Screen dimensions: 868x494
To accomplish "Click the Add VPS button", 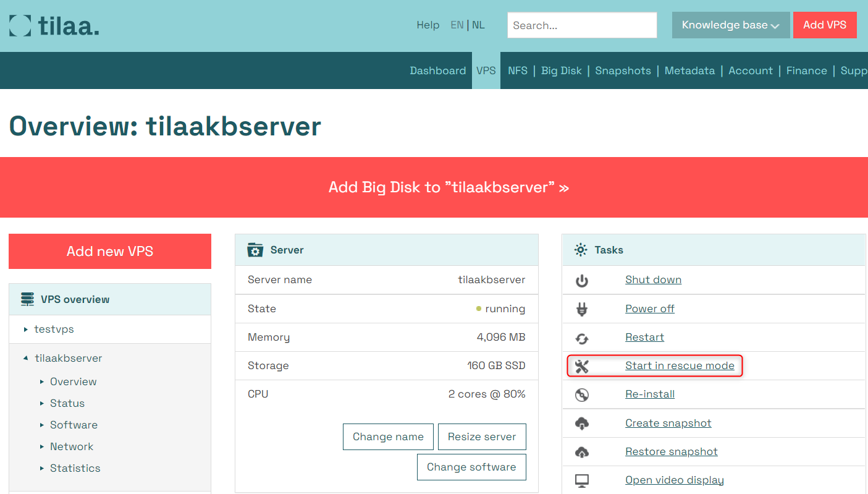I will [825, 25].
